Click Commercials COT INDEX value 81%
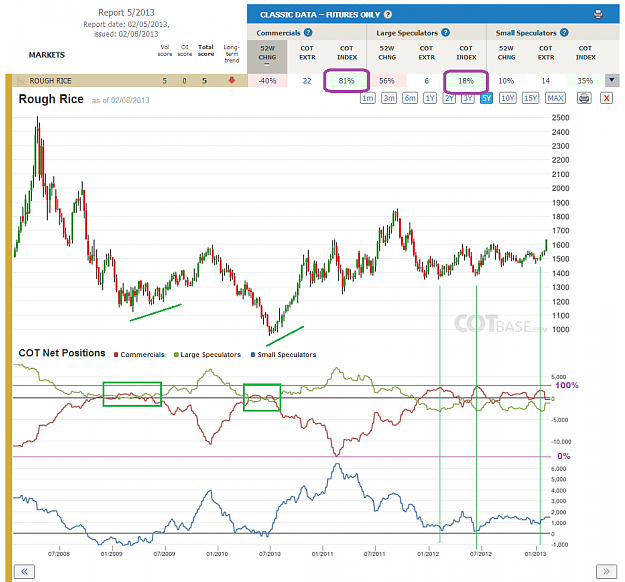Screen dimensions: 625x582 click(x=346, y=81)
